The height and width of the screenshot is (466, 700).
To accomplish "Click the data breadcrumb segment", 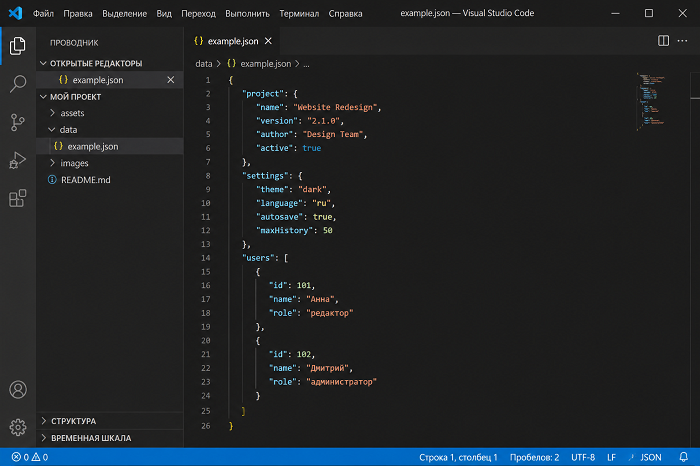I will click(204, 64).
